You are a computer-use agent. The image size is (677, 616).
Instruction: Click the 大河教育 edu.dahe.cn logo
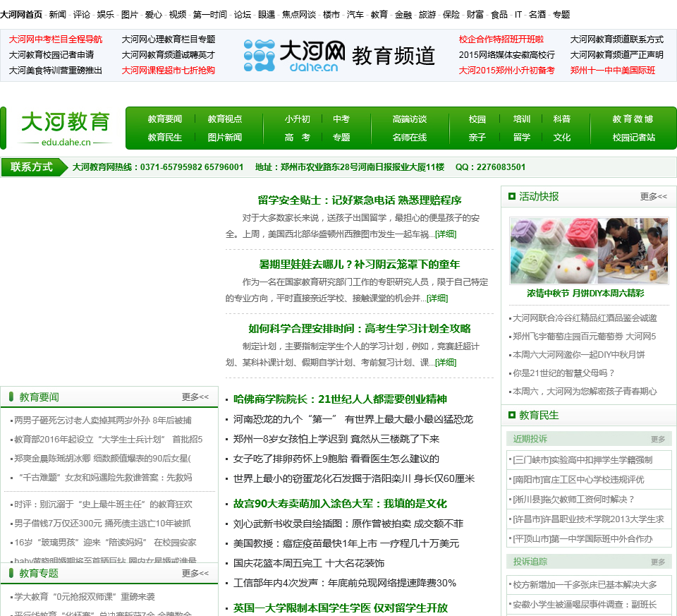click(x=66, y=128)
